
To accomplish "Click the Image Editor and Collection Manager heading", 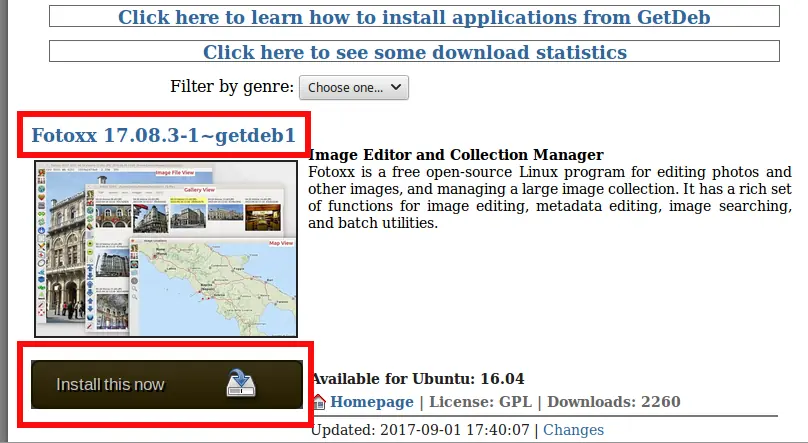I will coord(456,155).
